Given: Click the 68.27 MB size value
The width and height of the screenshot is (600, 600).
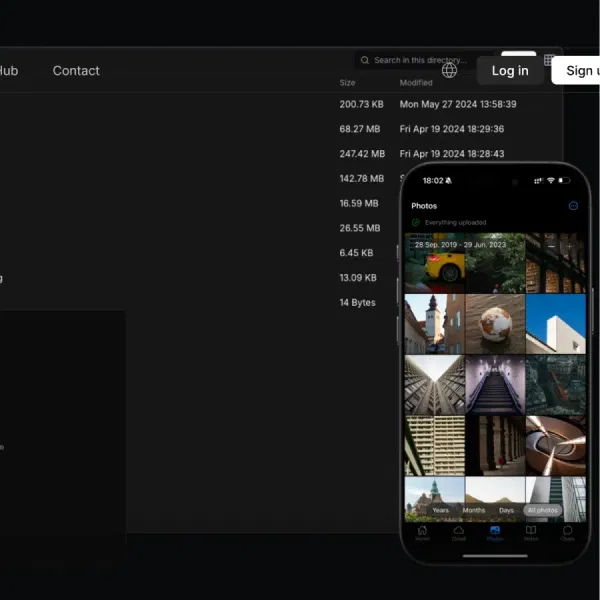Looking at the screenshot, I should pos(360,129).
